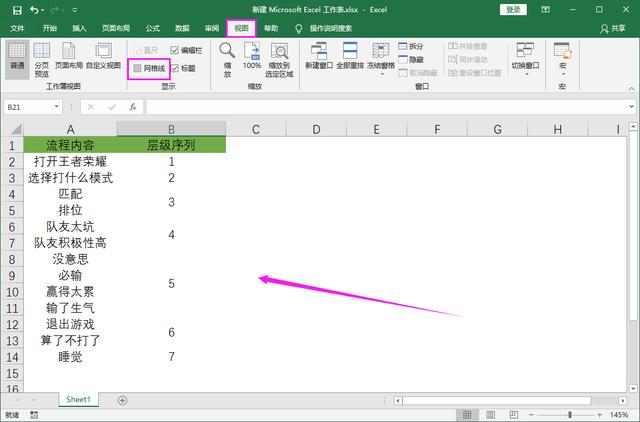Open the Name Box dropdown arrow
This screenshot has width=640, height=422.
56,107
